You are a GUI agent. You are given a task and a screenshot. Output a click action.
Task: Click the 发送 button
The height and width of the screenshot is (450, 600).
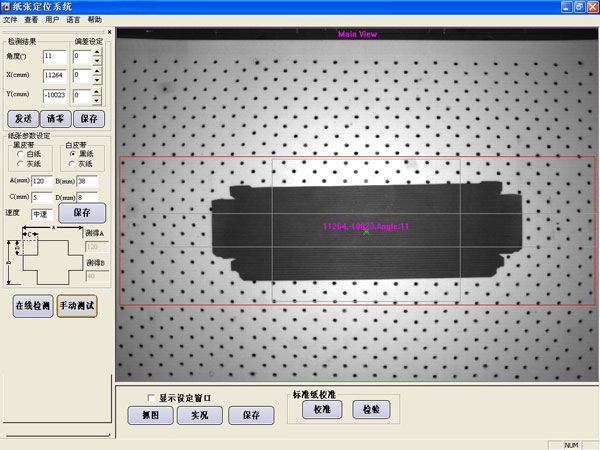pos(23,119)
